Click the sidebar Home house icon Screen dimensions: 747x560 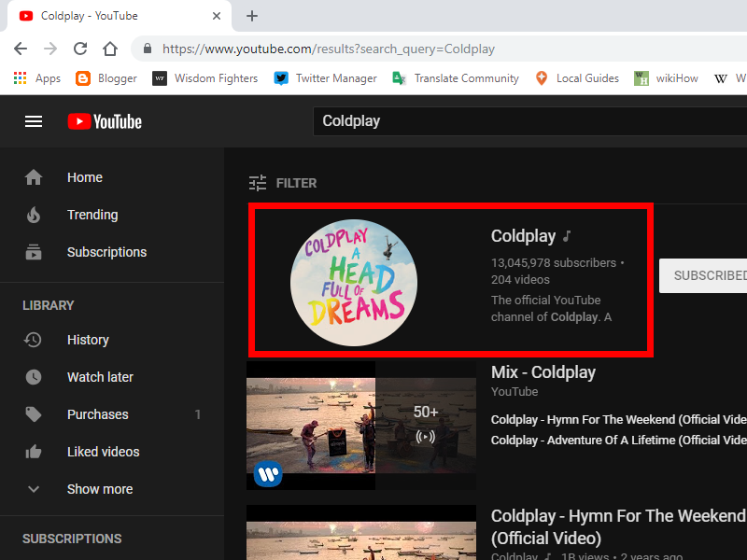tap(34, 177)
